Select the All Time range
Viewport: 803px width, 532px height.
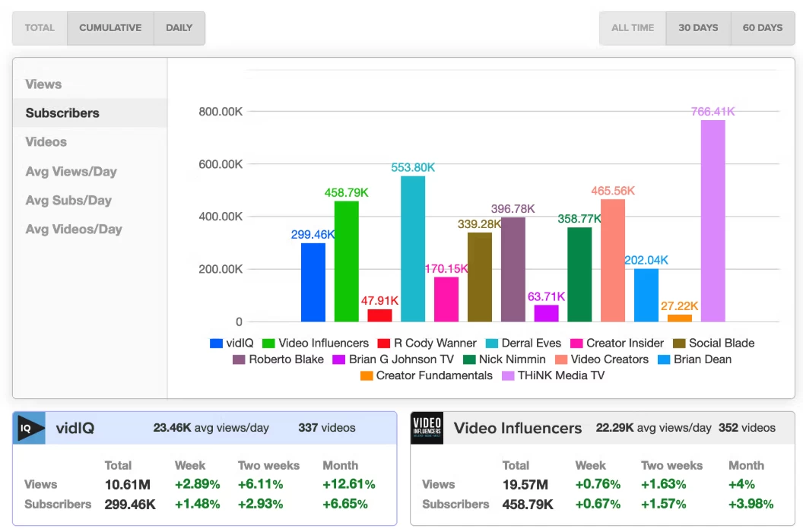click(x=633, y=28)
